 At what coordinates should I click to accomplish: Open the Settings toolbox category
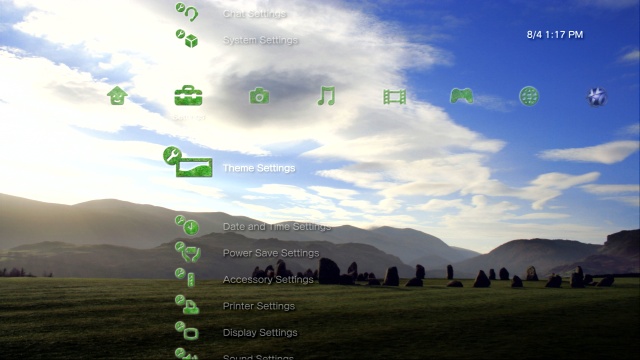tap(188, 96)
